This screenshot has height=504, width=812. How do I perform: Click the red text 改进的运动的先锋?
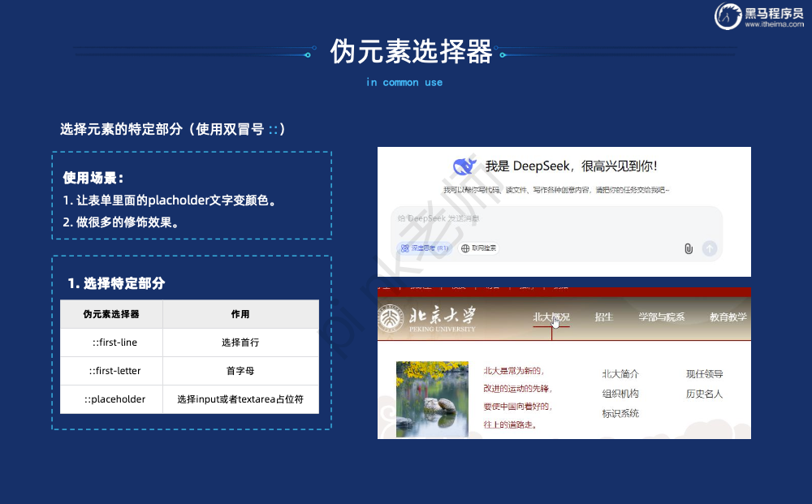[x=518, y=388]
